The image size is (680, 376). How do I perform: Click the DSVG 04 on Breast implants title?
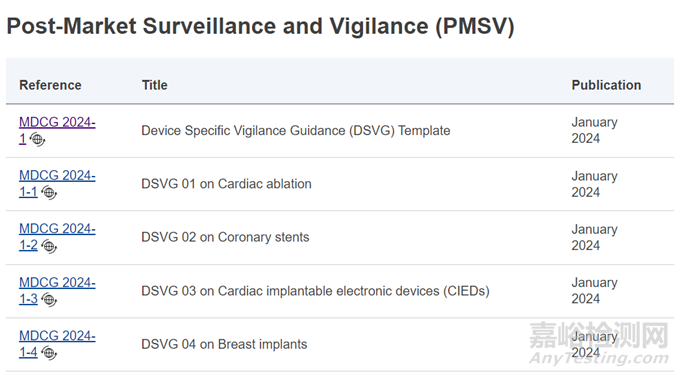pos(224,344)
